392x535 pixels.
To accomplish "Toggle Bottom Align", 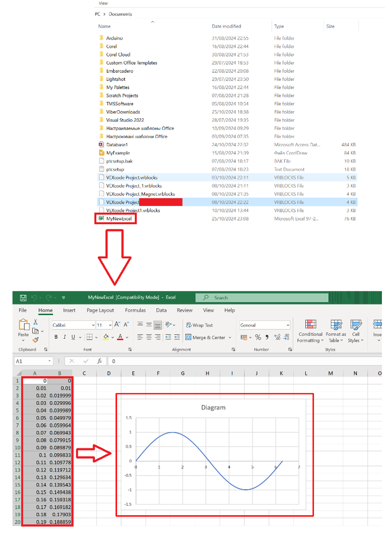I will tap(158, 324).
